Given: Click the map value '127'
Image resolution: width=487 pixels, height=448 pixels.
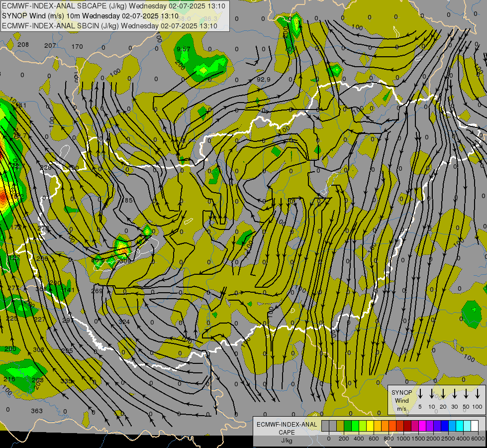Looking at the screenshot, I should [x=14, y=258].
